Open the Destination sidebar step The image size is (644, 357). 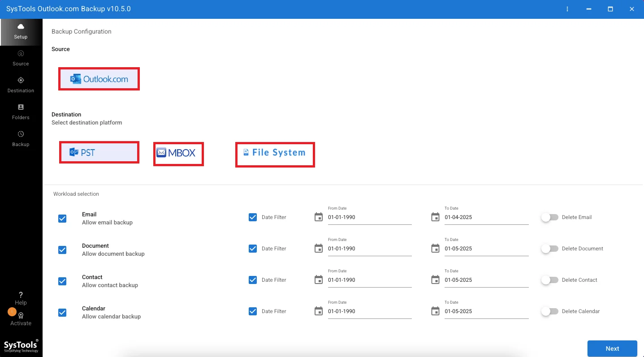coord(21,86)
